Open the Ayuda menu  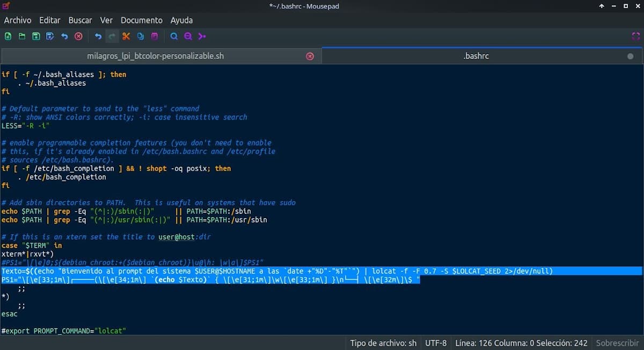pyautogui.click(x=181, y=20)
